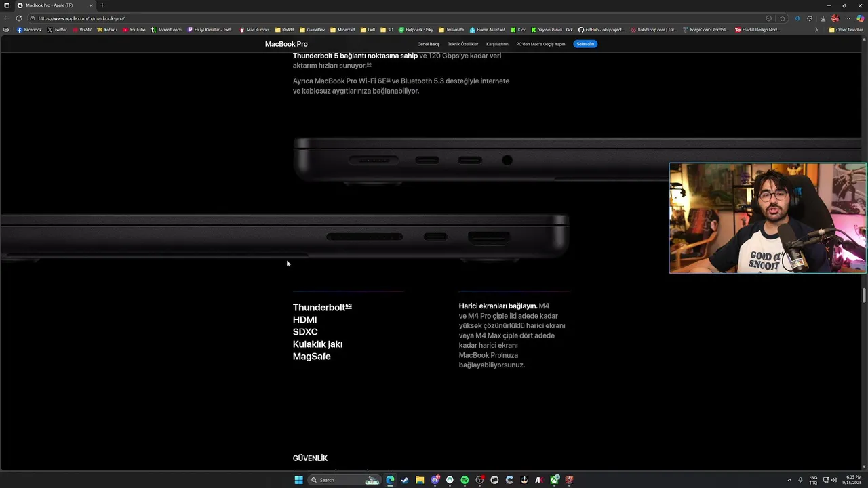Expand the 3D bookmarks folder
The height and width of the screenshot is (488, 868).
(387, 30)
